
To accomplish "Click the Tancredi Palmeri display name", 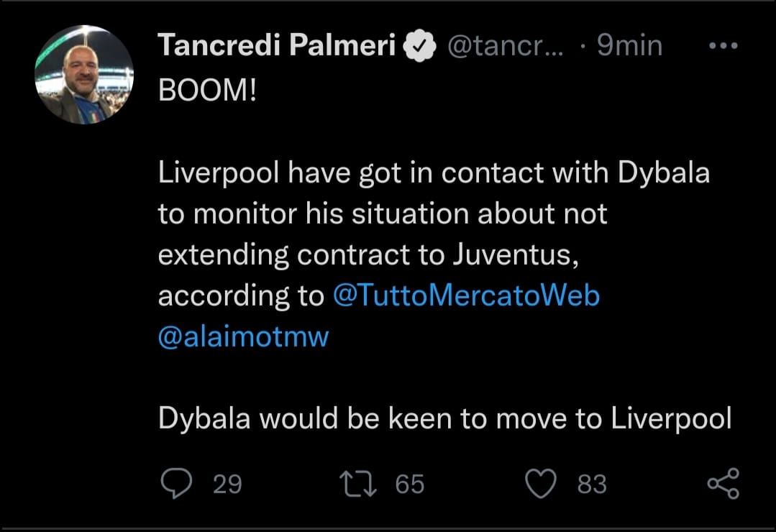I will click(x=276, y=46).
